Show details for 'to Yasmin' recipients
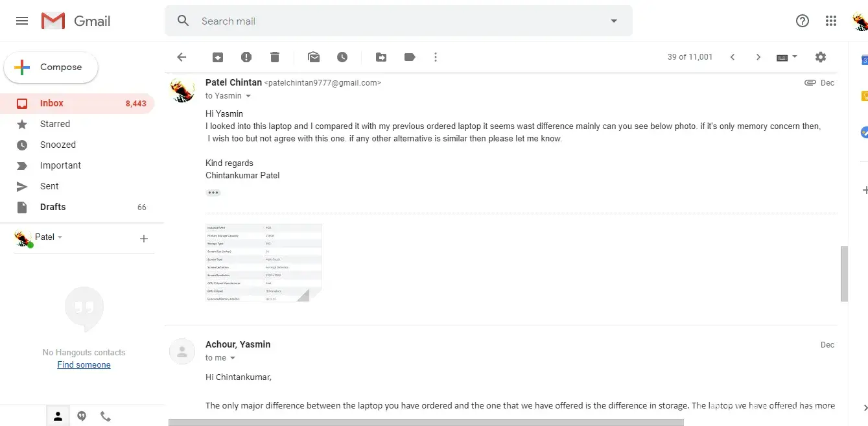This screenshot has height=426, width=868. click(x=248, y=96)
